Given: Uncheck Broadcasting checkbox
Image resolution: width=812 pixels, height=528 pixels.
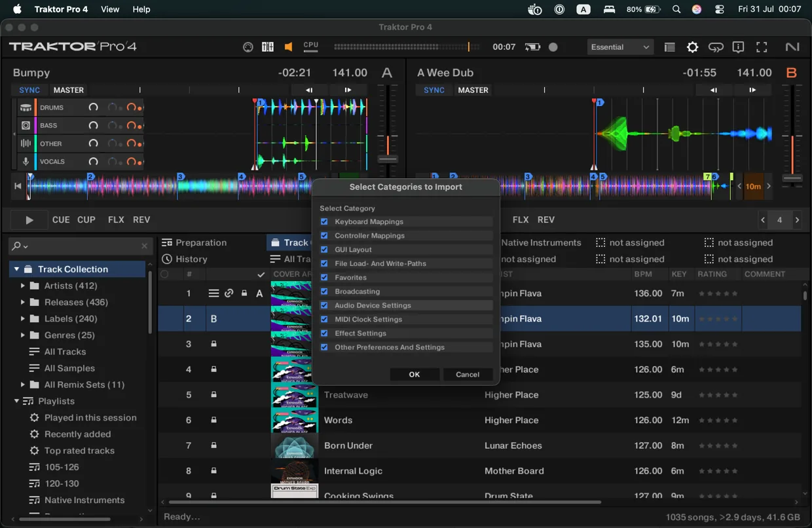Looking at the screenshot, I should (x=324, y=292).
